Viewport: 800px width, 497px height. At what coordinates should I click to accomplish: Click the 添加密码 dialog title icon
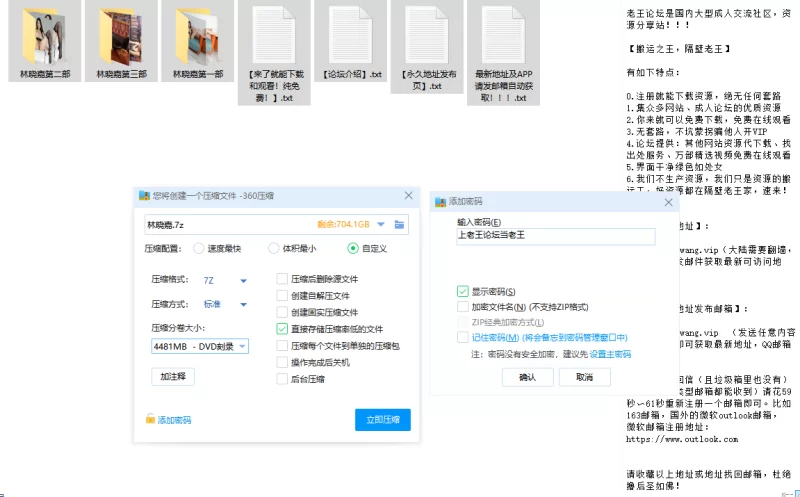440,202
